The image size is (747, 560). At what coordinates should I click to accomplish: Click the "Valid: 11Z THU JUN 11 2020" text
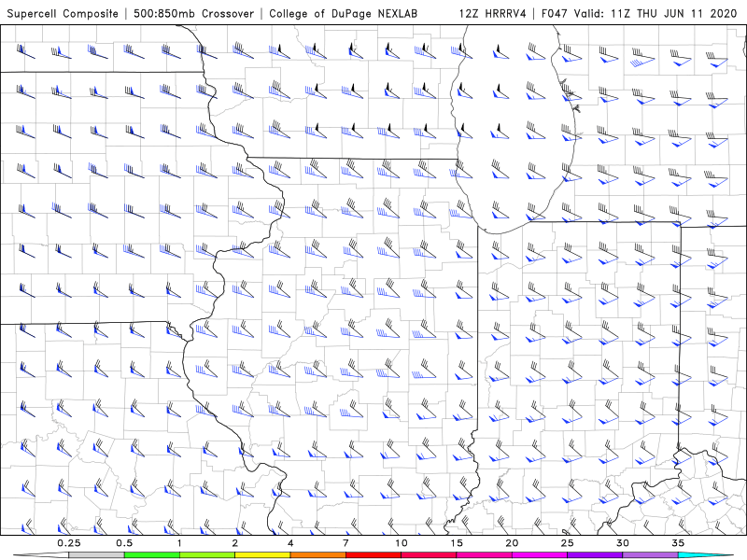[655, 13]
